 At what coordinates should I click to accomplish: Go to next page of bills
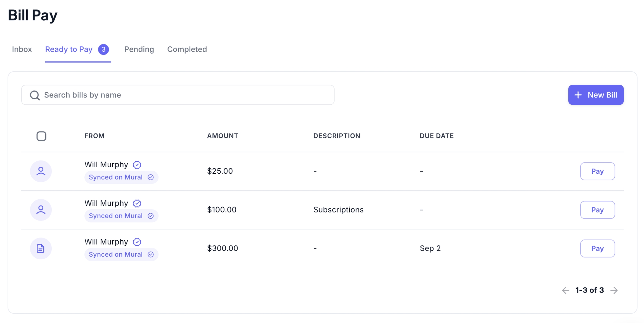614,290
